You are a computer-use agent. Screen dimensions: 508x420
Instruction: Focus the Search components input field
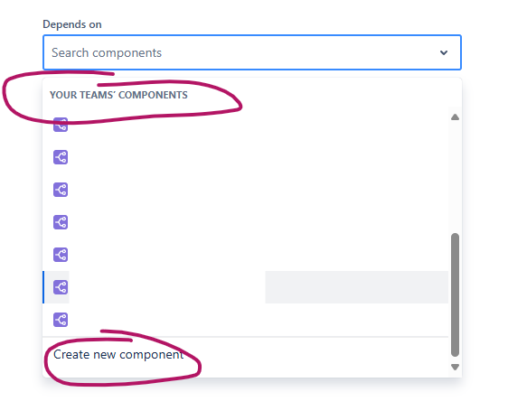(251, 52)
